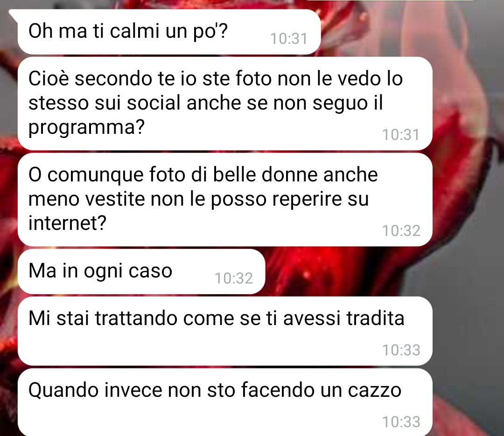Click the 10:31 timestamp under 'programma?'
This screenshot has width=504, height=436.
(x=401, y=135)
